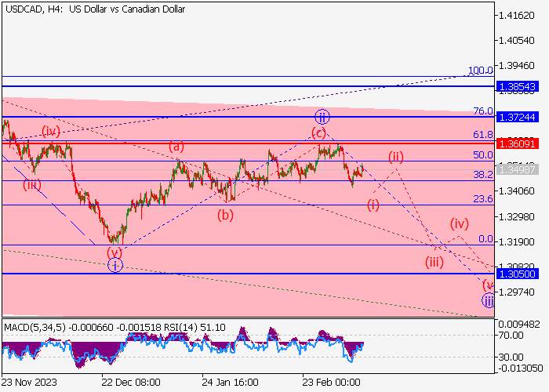Screen dimensions: 549x392
Task: Click the Fibonacci 100.0 level label
Action: pyautogui.click(x=480, y=71)
